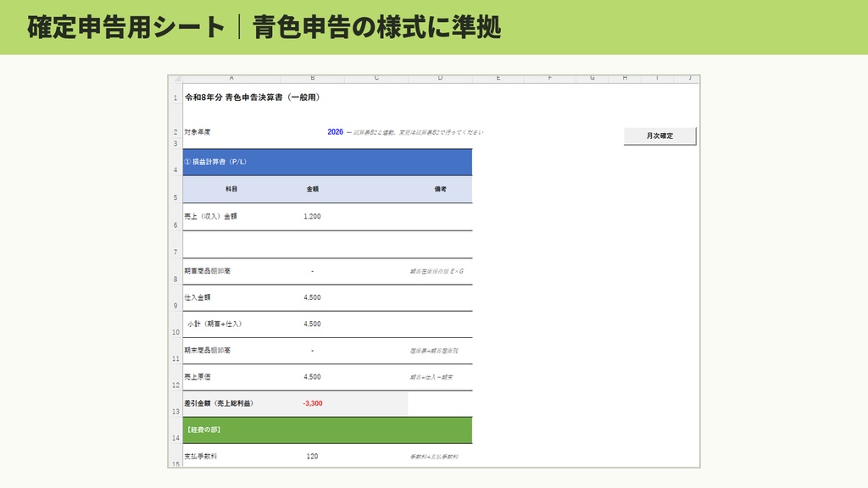The width and height of the screenshot is (868, 488).
Task: Click the note in 期首商品棚卸高 row
Action: (437, 271)
